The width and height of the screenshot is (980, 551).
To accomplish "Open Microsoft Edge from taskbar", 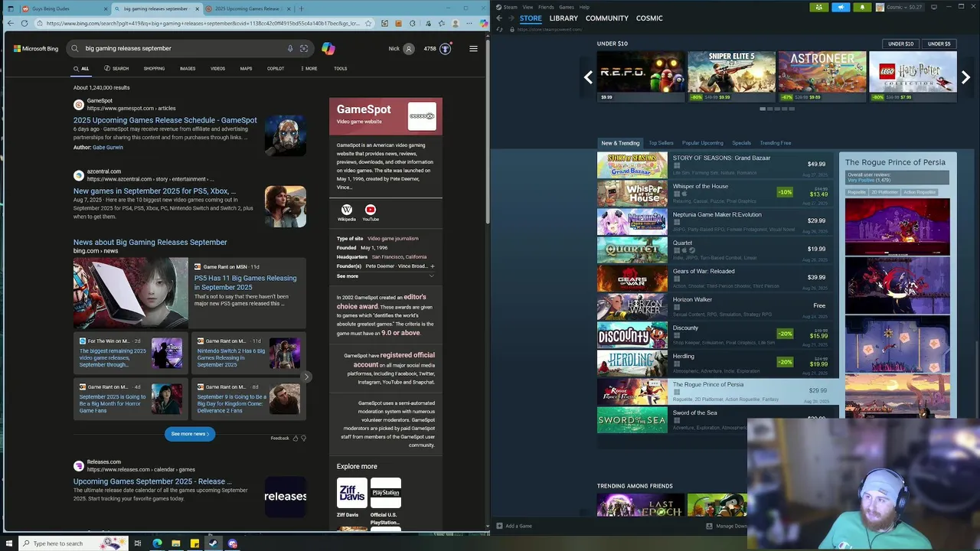I will pyautogui.click(x=157, y=543).
